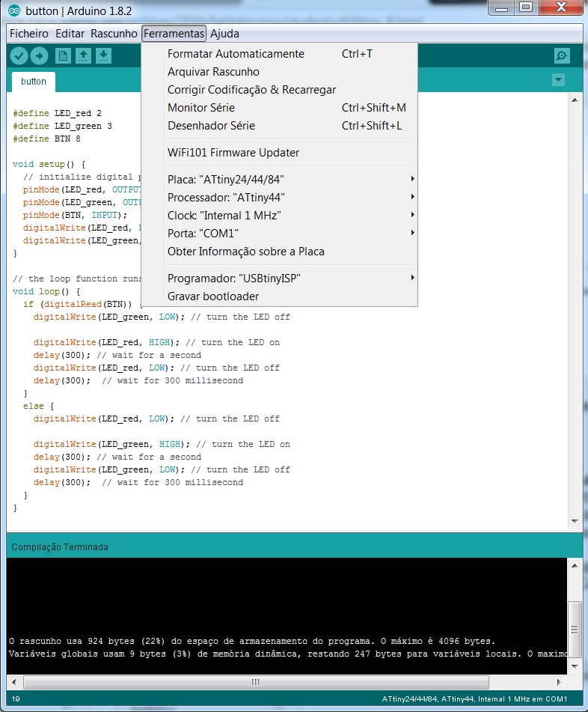Open the Ajuda menu
The image size is (588, 712).
point(224,34)
